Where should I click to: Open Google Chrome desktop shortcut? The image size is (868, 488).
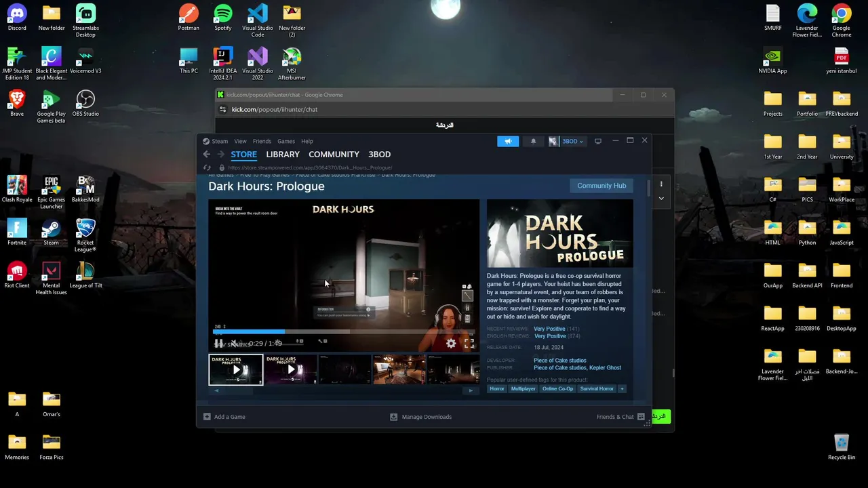tap(842, 20)
